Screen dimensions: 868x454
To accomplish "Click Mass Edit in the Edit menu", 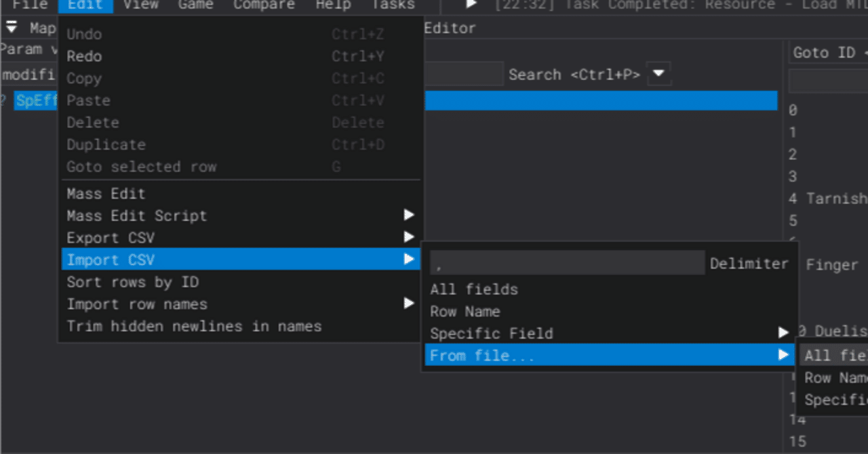I will 106,193.
